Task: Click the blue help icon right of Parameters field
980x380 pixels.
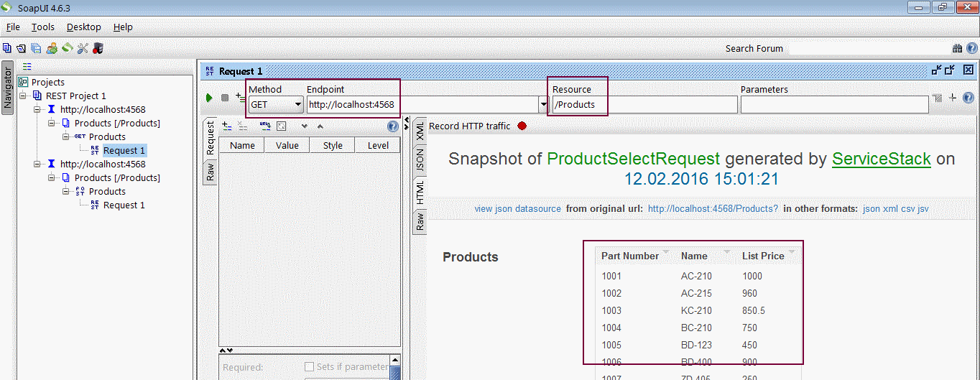Action: click(969, 98)
